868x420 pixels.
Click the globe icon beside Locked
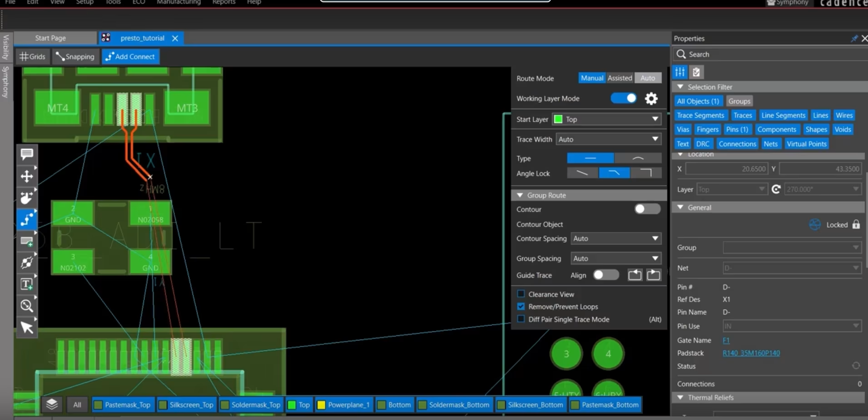point(815,225)
